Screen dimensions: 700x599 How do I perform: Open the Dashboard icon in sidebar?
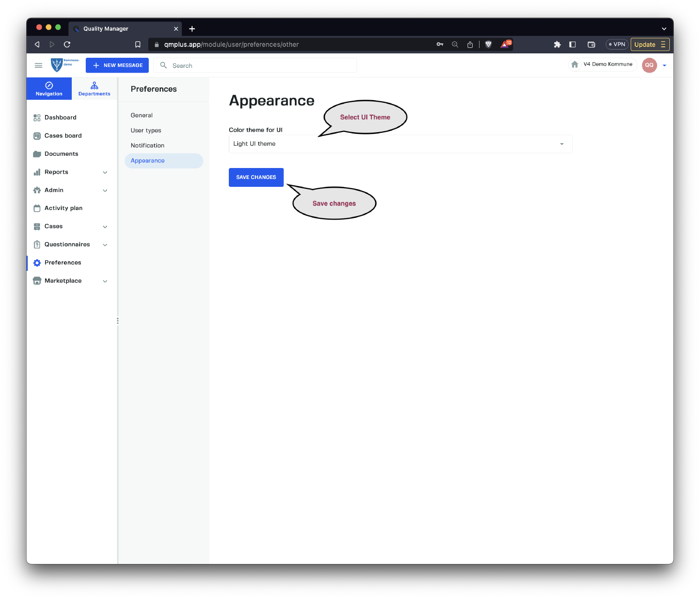click(37, 118)
